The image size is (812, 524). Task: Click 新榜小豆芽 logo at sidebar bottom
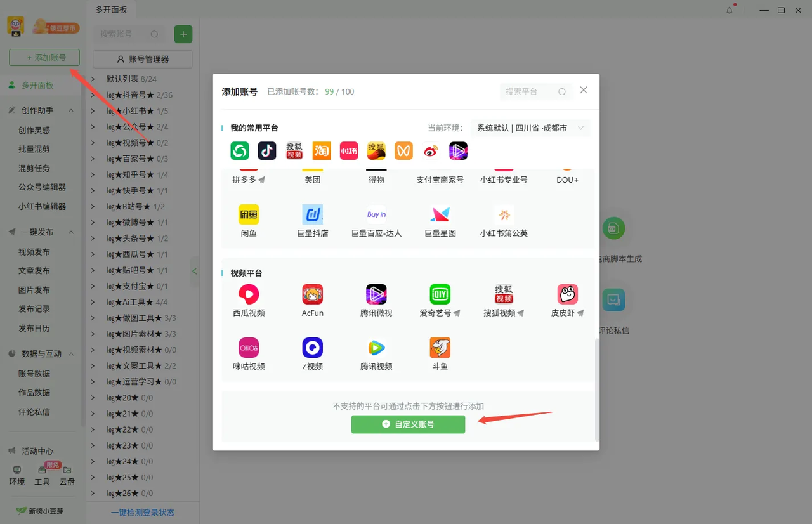[x=40, y=511]
